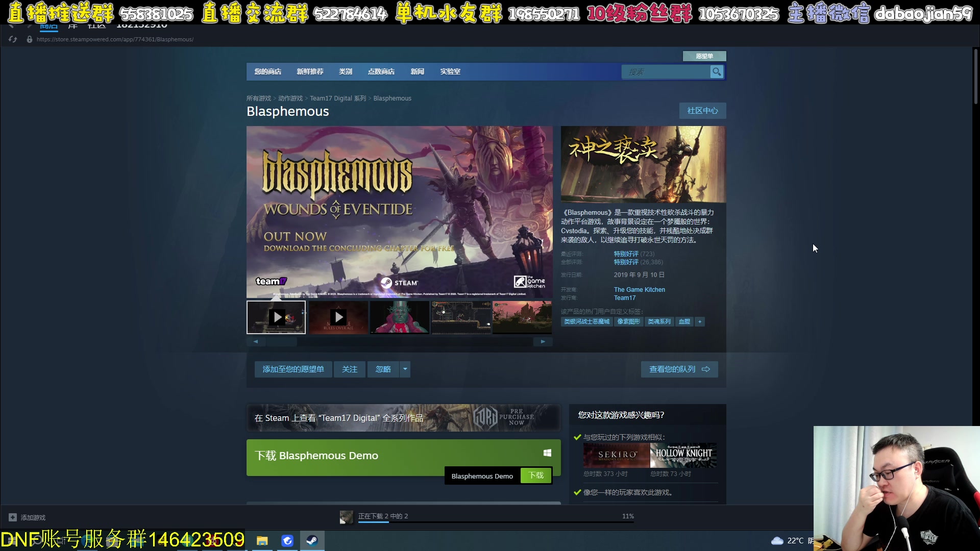Play the first trailer thumbnail
Image resolution: width=980 pixels, height=551 pixels.
coord(276,317)
